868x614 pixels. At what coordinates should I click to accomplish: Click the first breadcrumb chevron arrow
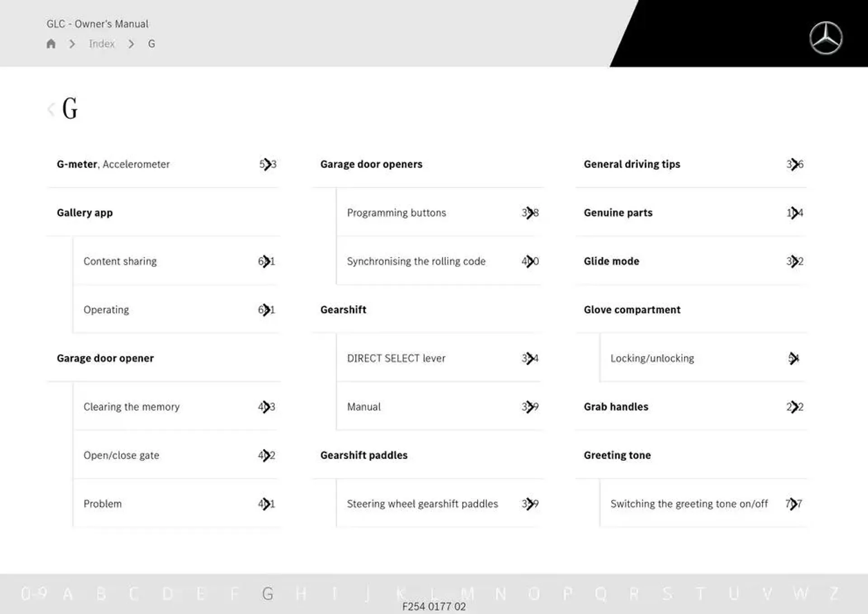tap(72, 43)
